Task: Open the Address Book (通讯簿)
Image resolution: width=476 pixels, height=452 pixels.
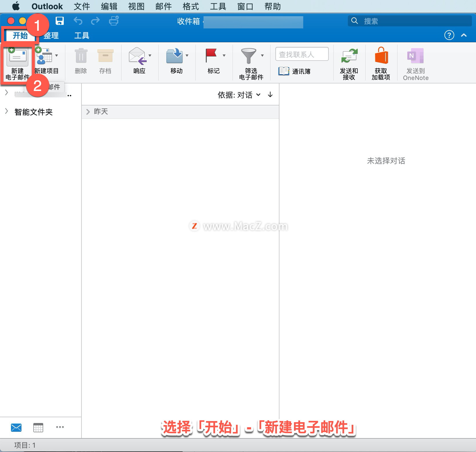Action: coord(294,71)
